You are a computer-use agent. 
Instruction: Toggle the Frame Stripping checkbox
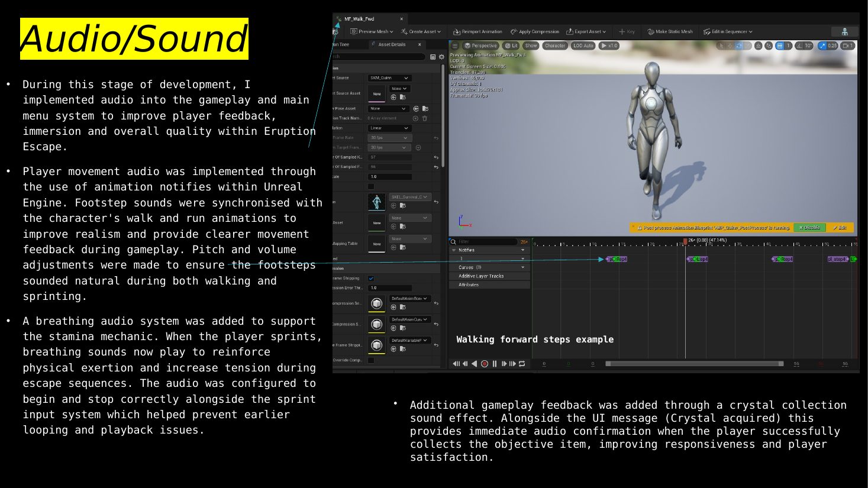pyautogui.click(x=371, y=278)
